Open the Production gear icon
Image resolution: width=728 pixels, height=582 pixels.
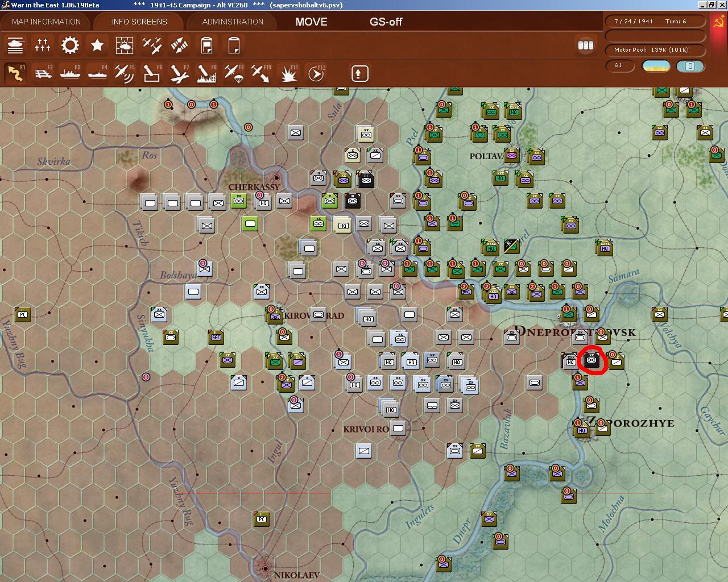click(70, 45)
